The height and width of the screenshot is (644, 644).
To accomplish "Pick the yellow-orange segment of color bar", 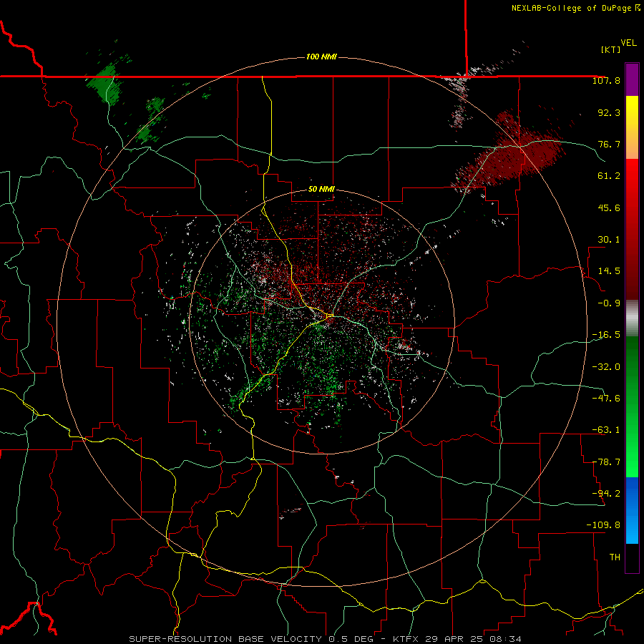I will tap(632, 127).
